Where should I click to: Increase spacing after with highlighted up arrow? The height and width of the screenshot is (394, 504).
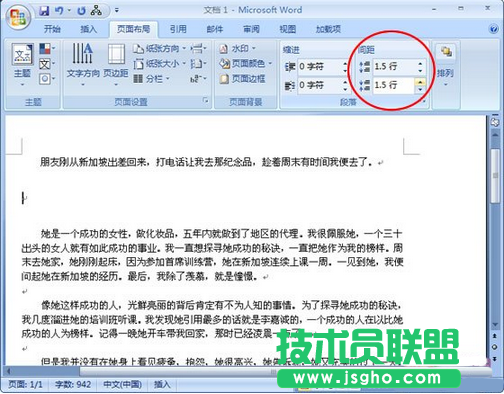[420, 82]
